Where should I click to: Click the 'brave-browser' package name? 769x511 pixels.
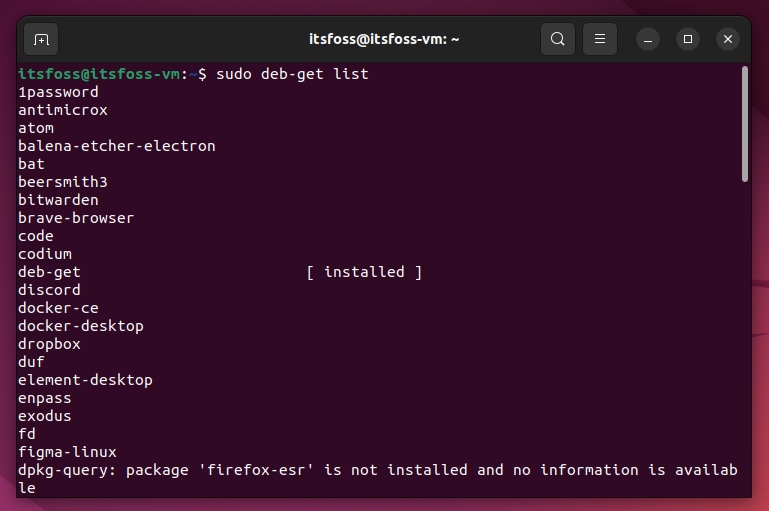point(76,218)
